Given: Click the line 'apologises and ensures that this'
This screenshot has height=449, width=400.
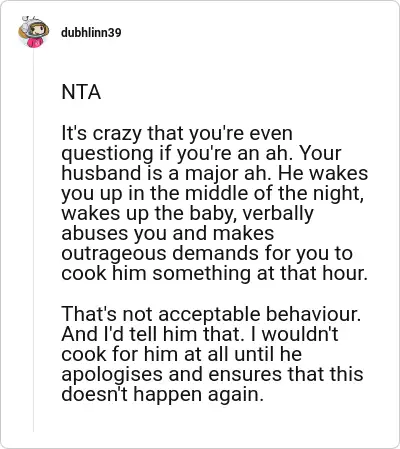Looking at the screenshot, I should [212, 374].
